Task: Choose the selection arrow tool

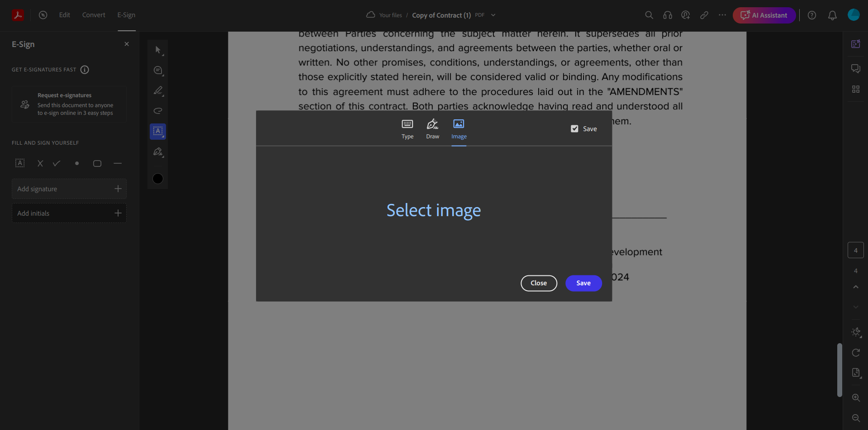Action: [x=158, y=50]
